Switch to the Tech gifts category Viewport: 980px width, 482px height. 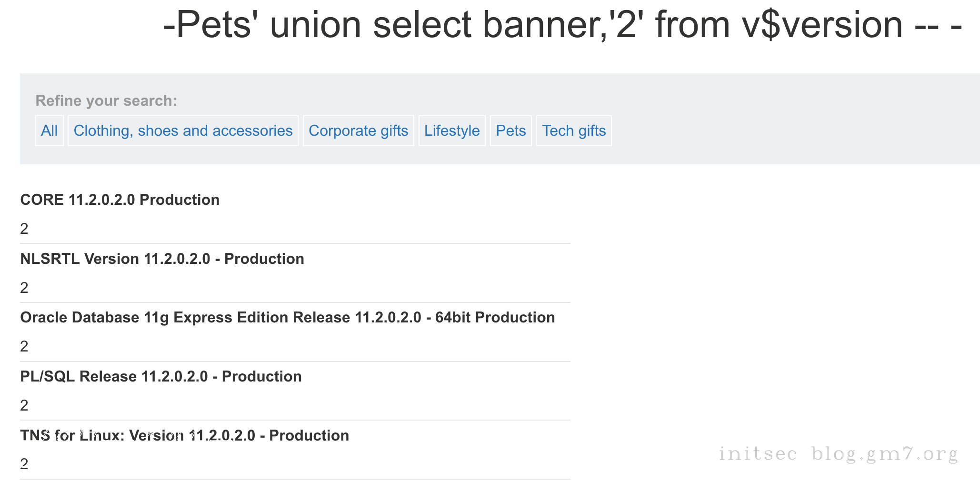573,131
